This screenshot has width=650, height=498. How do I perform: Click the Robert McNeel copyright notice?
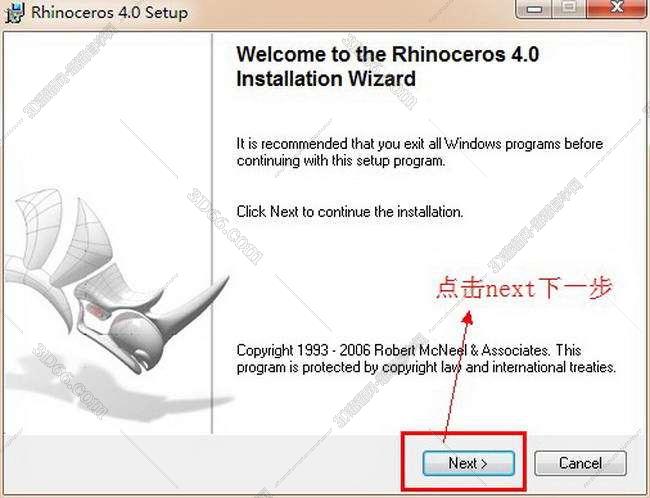pos(426,359)
